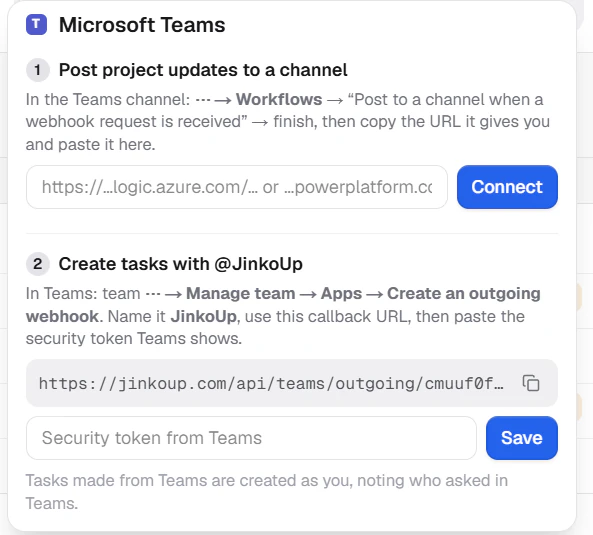Click the Connect button
Screen dimensions: 593x535
507,187
